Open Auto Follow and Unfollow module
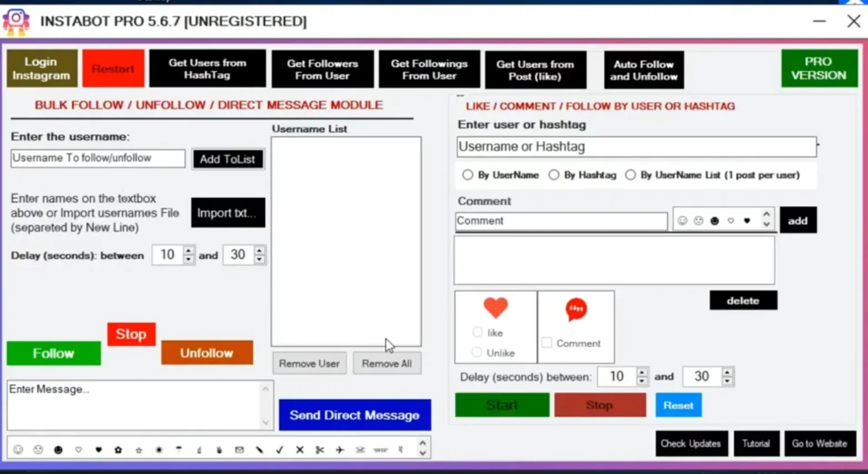Viewport: 868px width, 474px height. 644,70
